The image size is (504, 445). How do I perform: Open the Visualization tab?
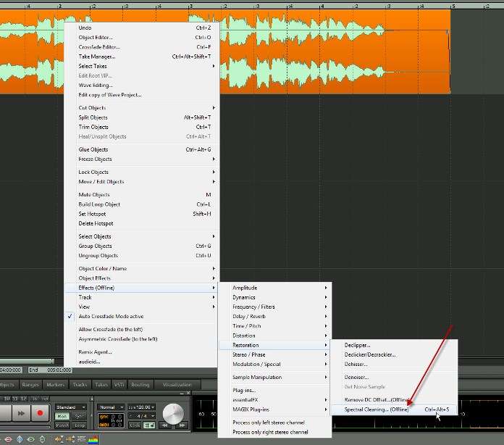point(177,385)
